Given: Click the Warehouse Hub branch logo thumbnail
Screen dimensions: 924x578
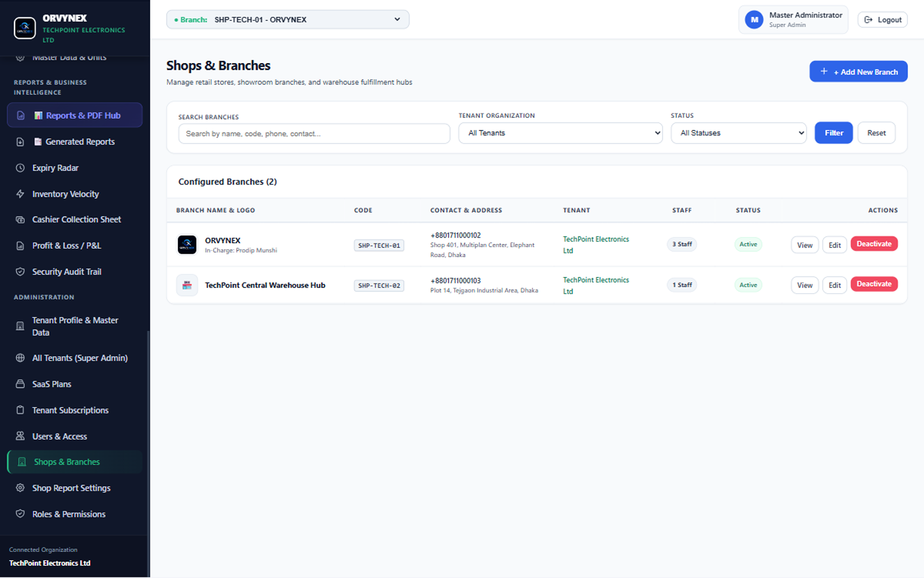Looking at the screenshot, I should [x=187, y=285].
